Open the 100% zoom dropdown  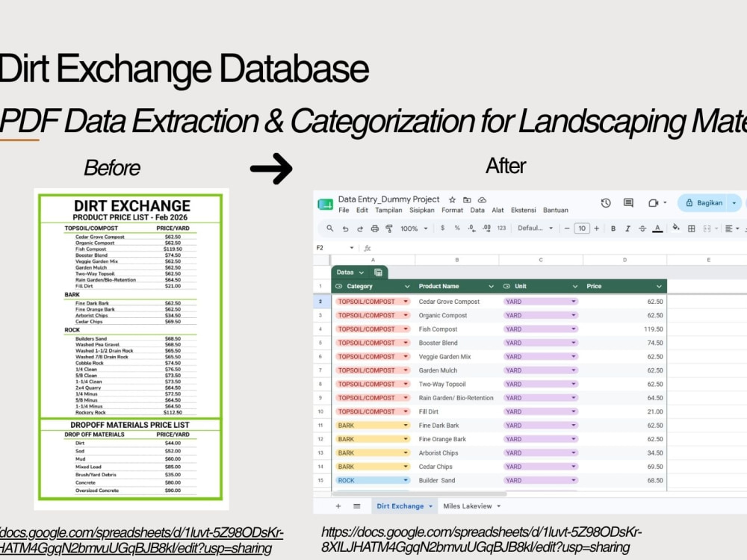point(414,228)
